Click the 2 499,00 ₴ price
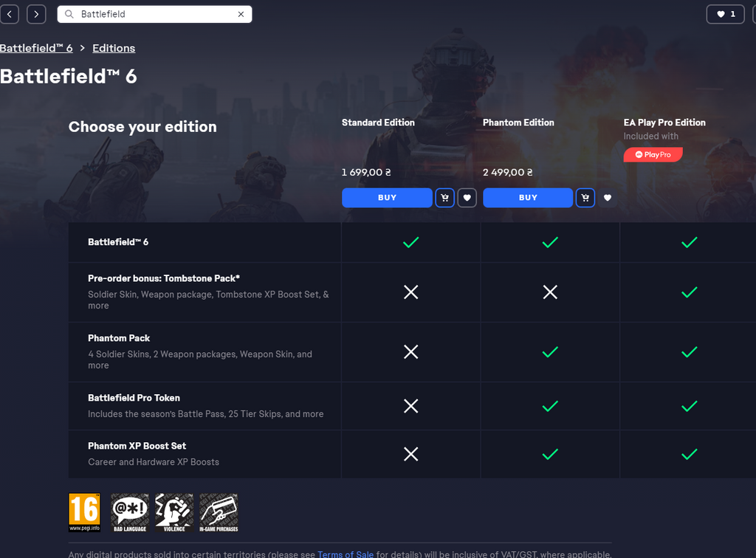The height and width of the screenshot is (558, 756). (x=507, y=172)
